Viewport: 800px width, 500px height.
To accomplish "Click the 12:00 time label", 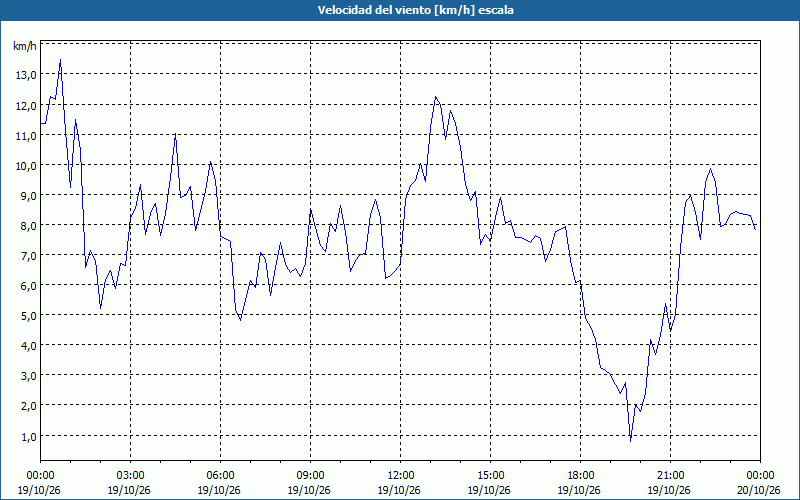I will pos(400,476).
